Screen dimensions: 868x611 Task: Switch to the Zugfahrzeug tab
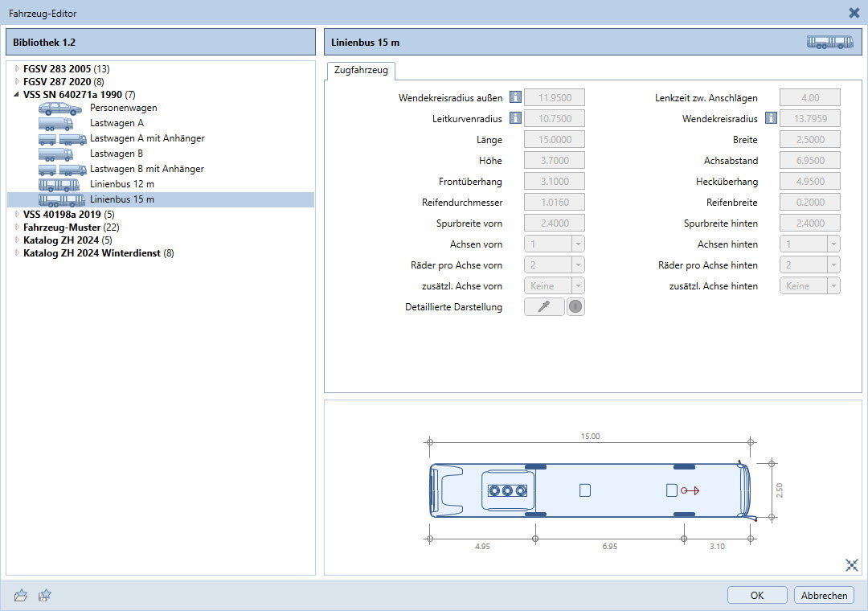point(360,71)
